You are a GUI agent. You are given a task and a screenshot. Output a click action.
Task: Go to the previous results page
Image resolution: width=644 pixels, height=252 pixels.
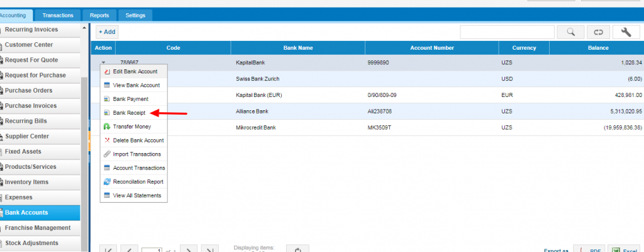(x=129, y=249)
